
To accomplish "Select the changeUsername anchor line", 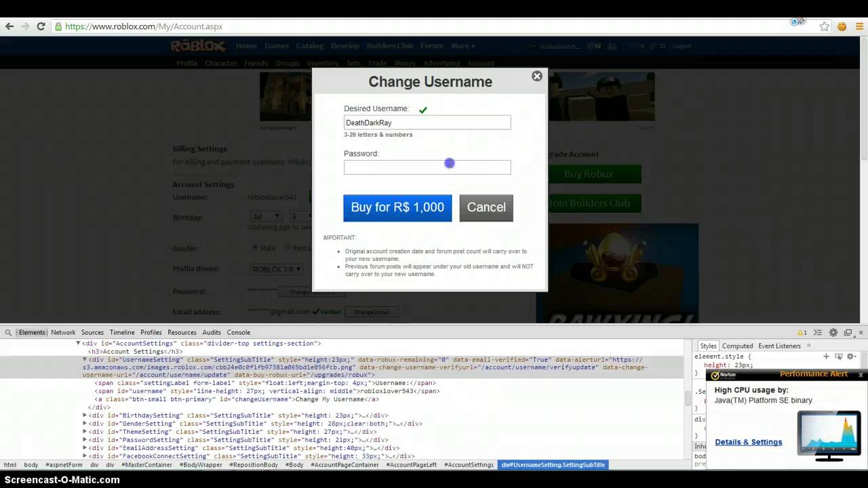I will click(236, 399).
